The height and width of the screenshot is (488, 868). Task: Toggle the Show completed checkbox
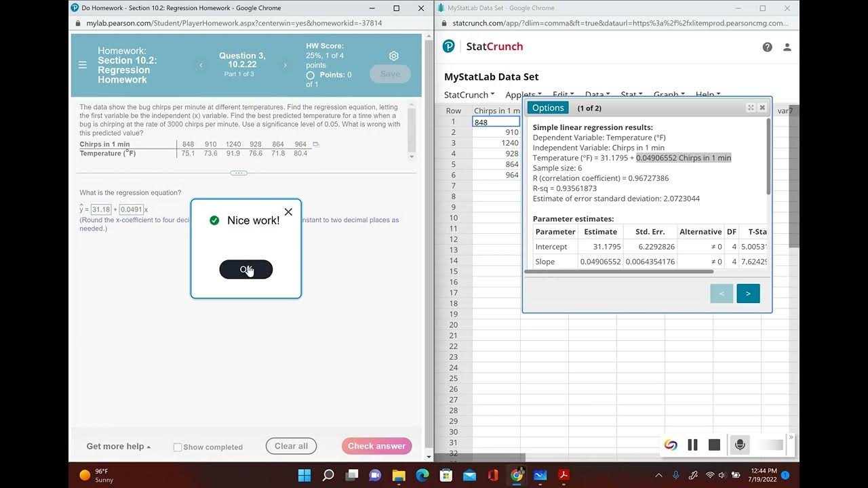pyautogui.click(x=178, y=447)
